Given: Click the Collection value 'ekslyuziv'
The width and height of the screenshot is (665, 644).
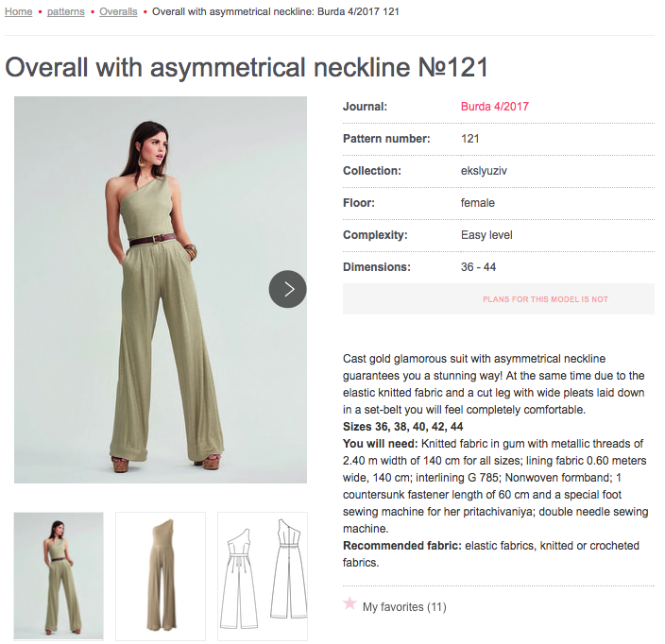Looking at the screenshot, I should (484, 171).
